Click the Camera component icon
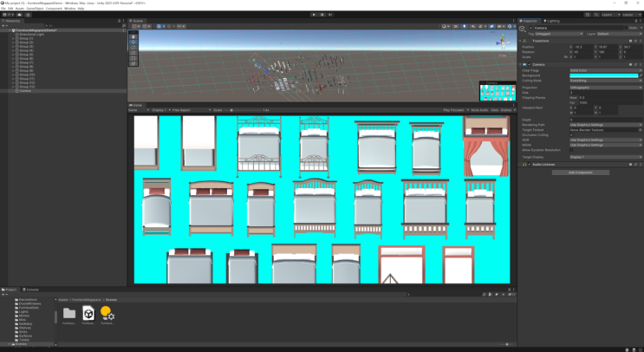The width and height of the screenshot is (644, 352). [525, 64]
